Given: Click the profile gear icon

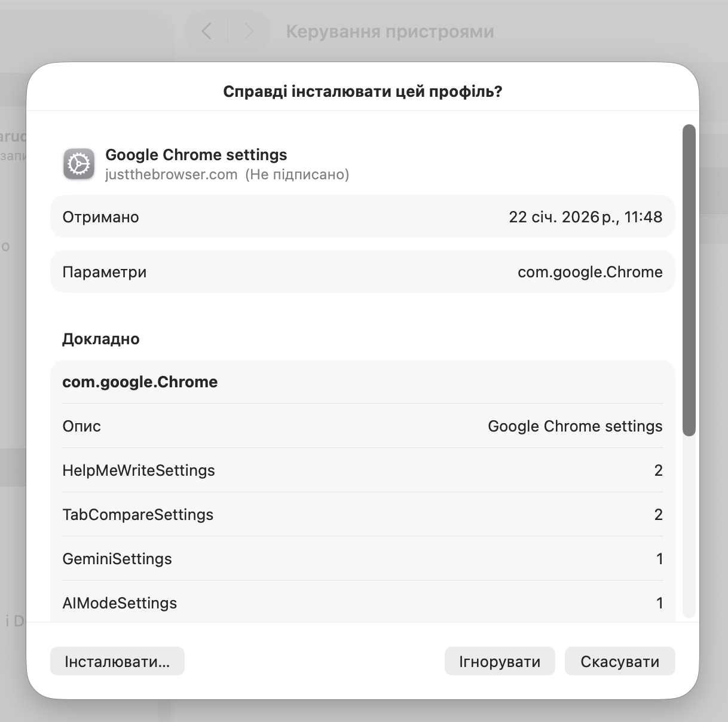Looking at the screenshot, I should point(79,164).
